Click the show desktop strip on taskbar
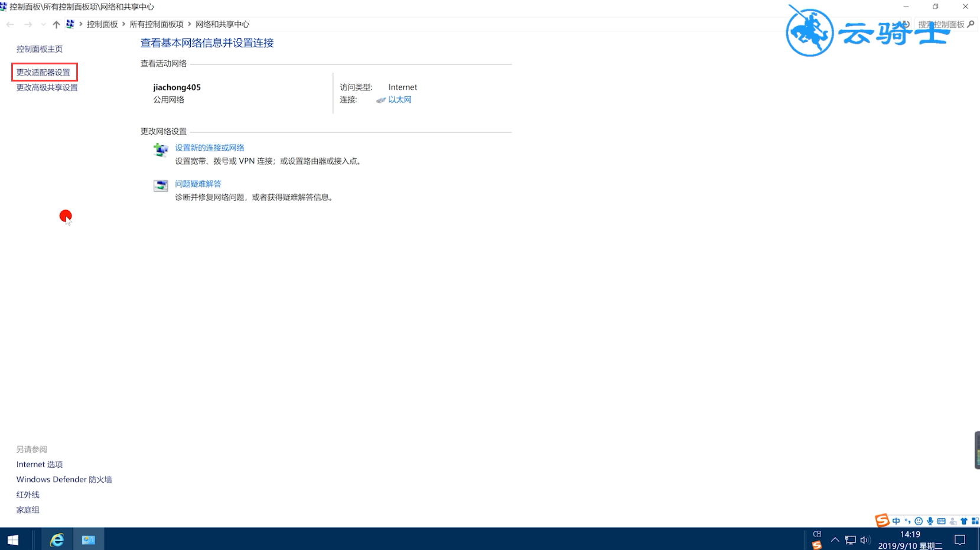The width and height of the screenshot is (980, 550). click(x=978, y=539)
